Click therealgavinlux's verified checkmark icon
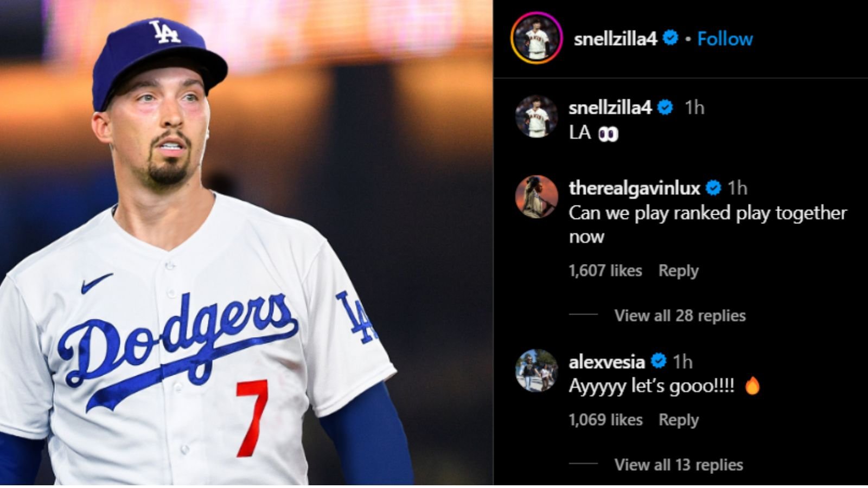This screenshot has height=488, width=868. click(x=714, y=188)
